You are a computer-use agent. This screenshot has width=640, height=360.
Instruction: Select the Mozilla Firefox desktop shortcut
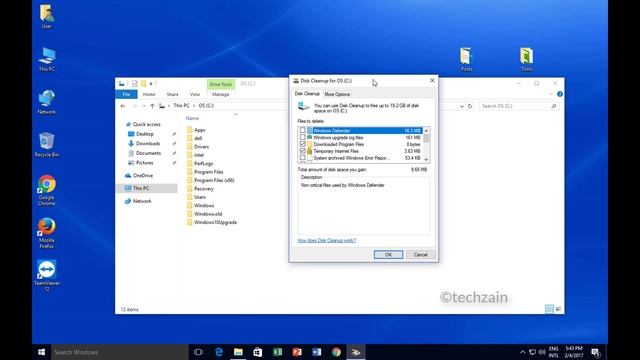(47, 233)
